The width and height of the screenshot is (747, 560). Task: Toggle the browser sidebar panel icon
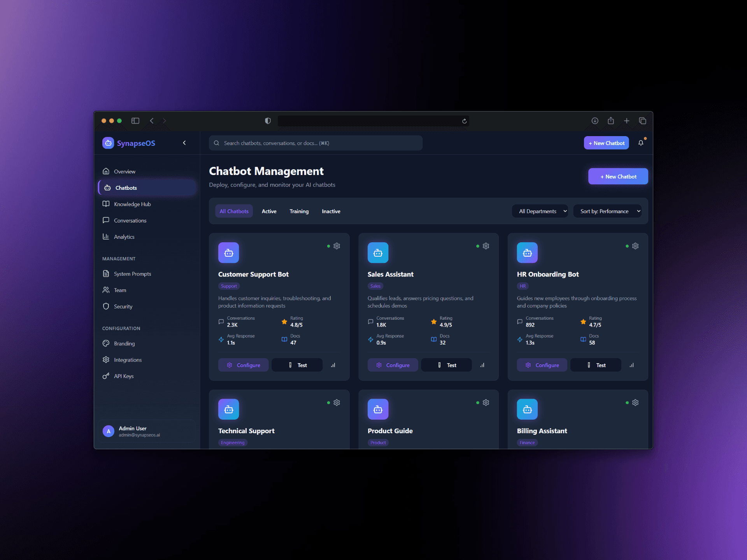click(x=135, y=121)
